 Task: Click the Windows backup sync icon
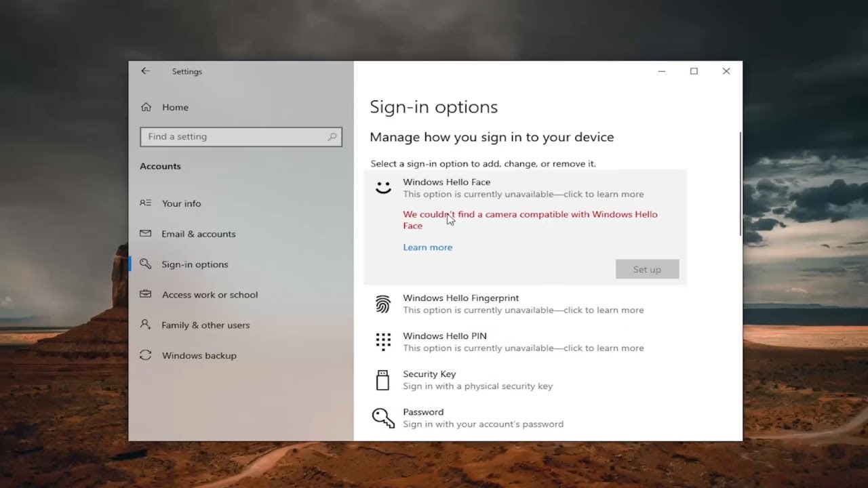(x=145, y=355)
